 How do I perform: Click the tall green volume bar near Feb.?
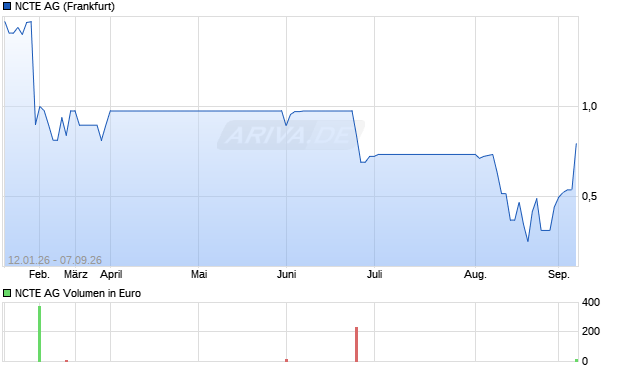(40, 333)
